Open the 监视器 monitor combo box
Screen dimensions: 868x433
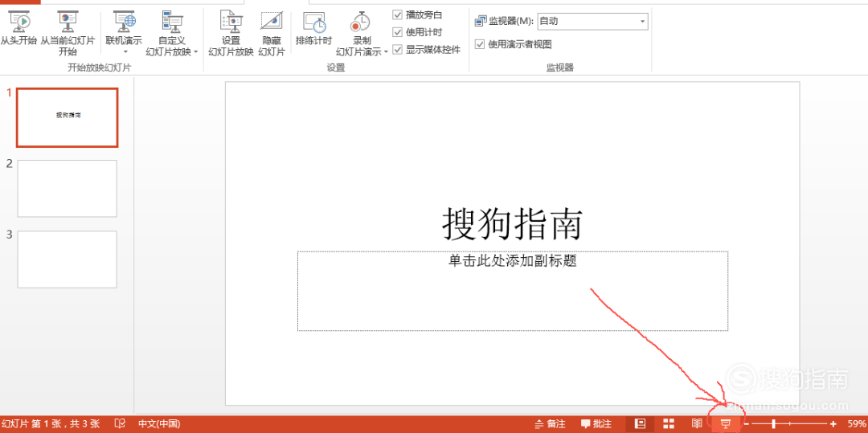pyautogui.click(x=593, y=21)
